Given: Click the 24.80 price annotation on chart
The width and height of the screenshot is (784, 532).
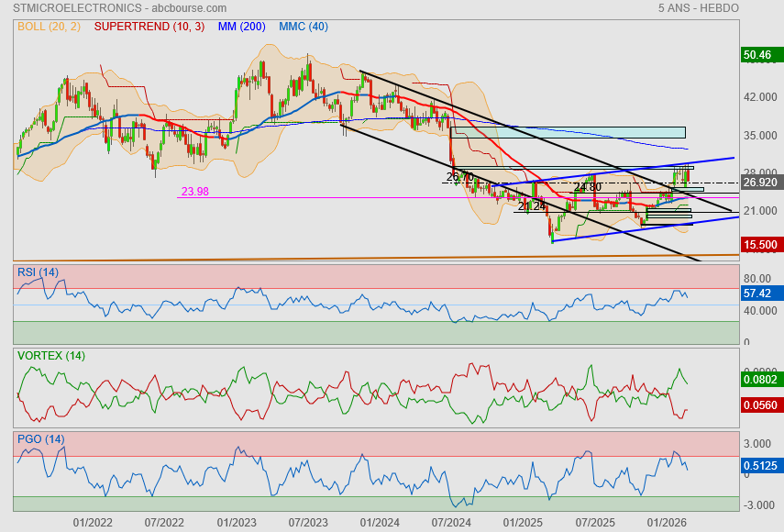Looking at the screenshot, I should [x=587, y=187].
